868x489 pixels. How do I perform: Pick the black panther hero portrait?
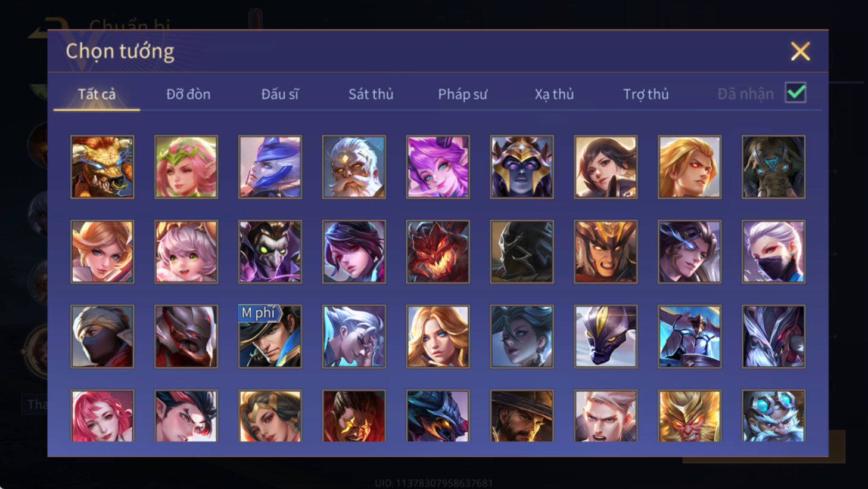click(x=605, y=336)
